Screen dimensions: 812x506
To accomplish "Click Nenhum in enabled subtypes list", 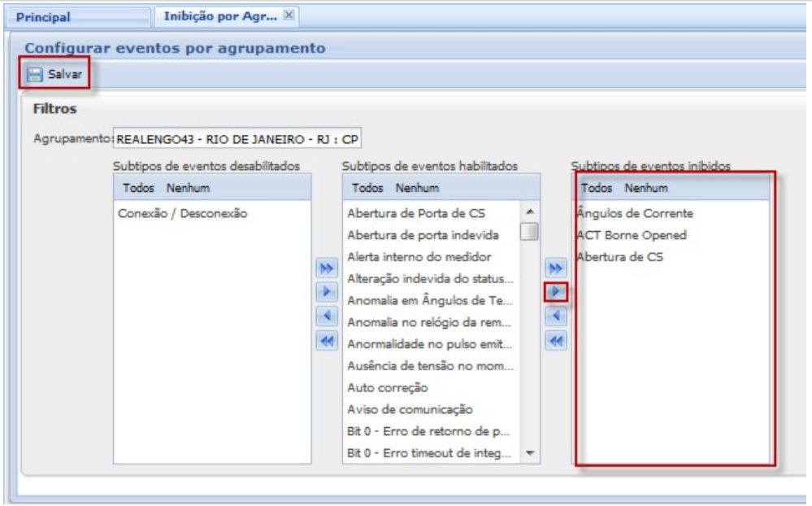I will (x=417, y=189).
